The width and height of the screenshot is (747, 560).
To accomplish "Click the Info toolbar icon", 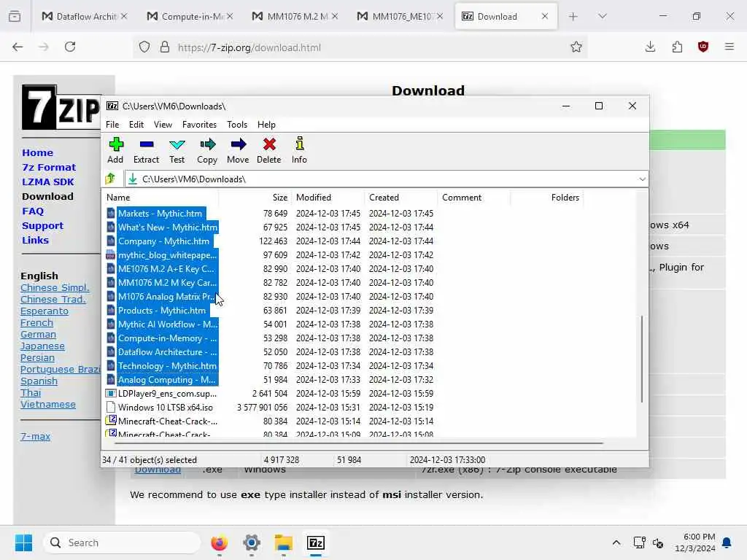I will click(299, 144).
